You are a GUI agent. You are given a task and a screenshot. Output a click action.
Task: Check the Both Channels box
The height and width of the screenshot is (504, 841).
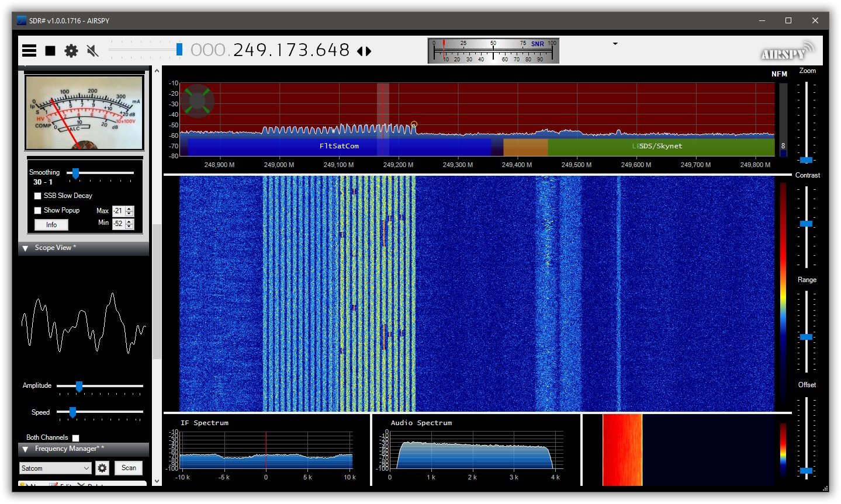click(75, 437)
